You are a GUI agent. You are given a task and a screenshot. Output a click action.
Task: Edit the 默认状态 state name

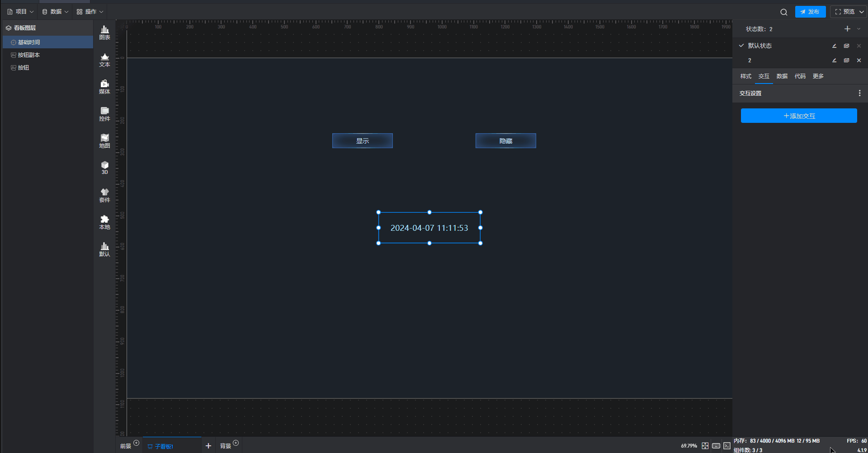pos(835,46)
